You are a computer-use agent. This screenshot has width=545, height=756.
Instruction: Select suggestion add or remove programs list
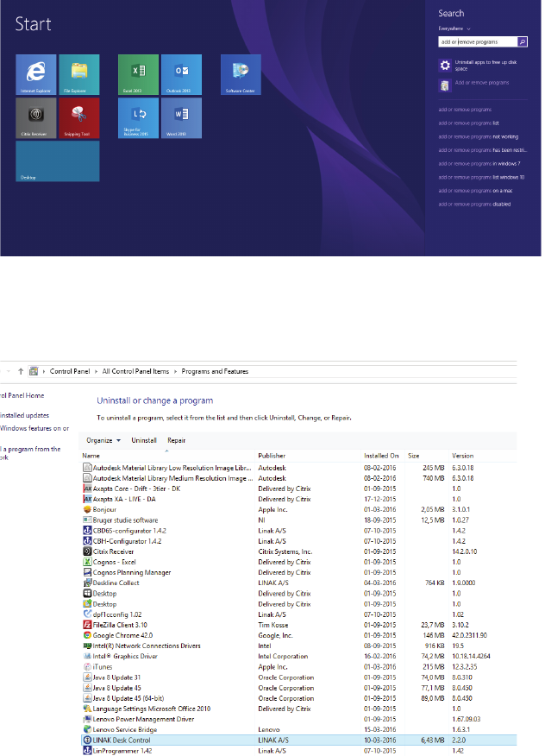(x=468, y=123)
